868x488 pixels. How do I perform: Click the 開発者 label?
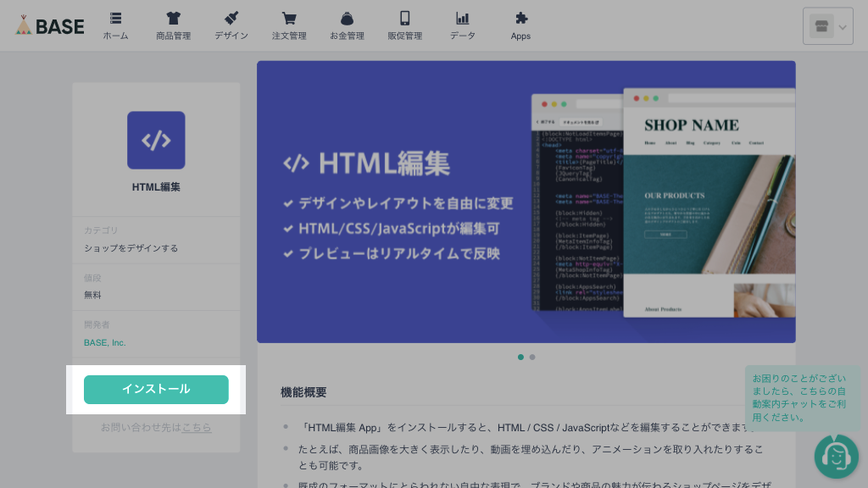(97, 324)
